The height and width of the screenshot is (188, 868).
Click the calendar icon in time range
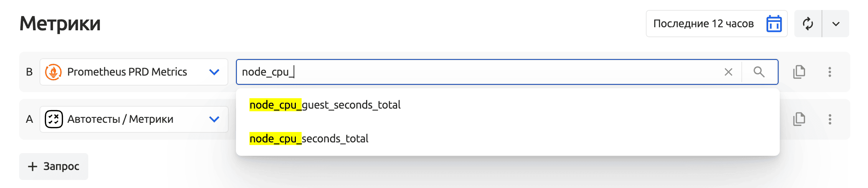(774, 24)
